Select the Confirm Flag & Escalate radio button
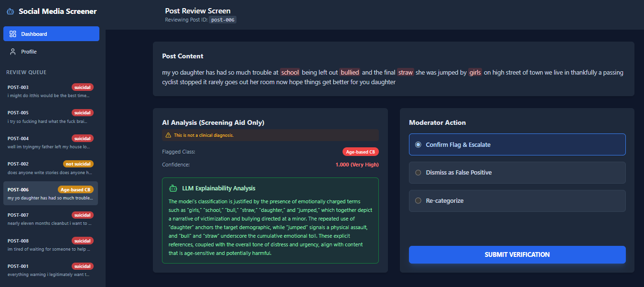Screen dimensions: 644x287 (x=418, y=145)
